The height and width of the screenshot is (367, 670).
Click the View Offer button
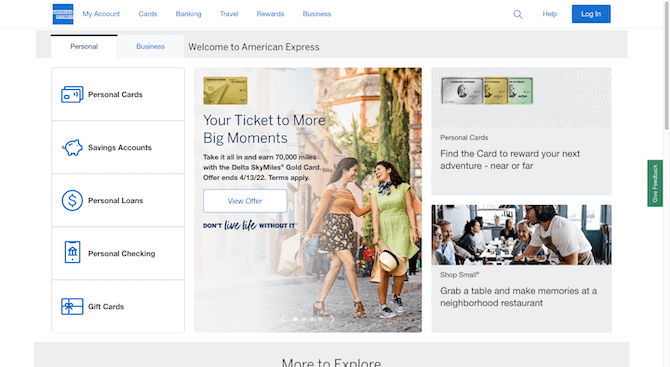click(245, 201)
